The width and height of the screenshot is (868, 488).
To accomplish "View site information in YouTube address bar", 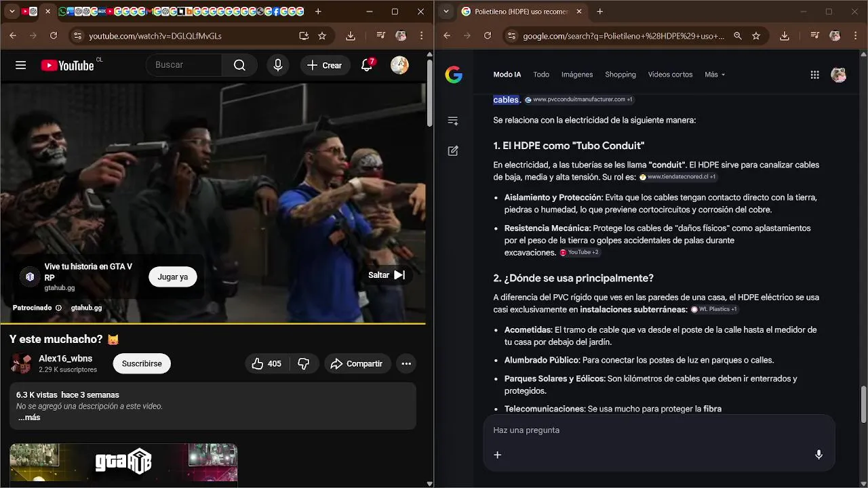I will (x=77, y=36).
